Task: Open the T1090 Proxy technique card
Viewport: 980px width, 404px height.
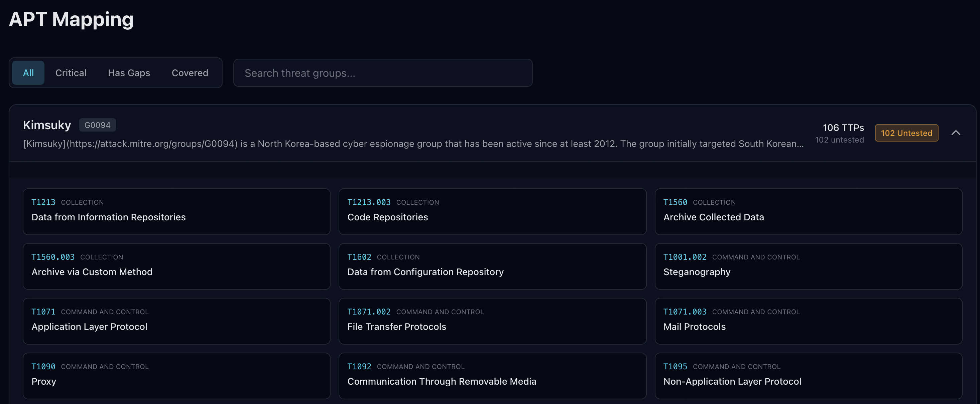Action: coord(176,376)
